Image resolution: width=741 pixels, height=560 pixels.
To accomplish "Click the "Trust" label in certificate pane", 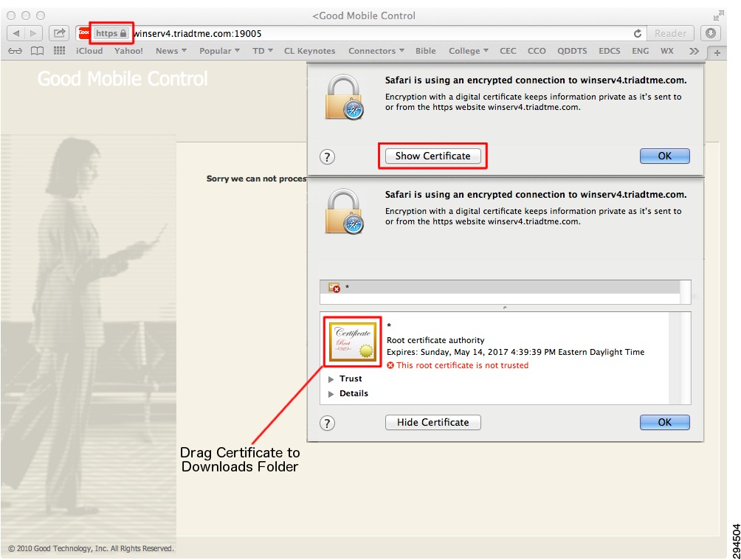I will [350, 378].
